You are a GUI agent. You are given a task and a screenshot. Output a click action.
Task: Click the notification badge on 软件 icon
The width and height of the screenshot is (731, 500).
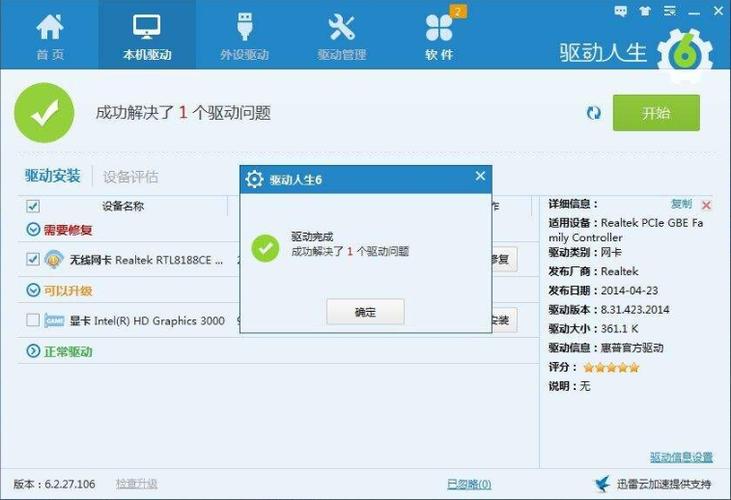point(458,11)
